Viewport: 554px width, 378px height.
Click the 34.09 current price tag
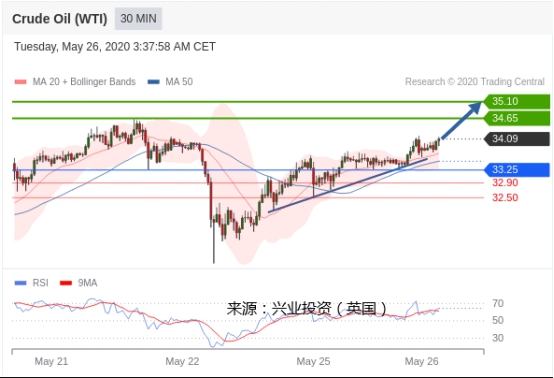coord(517,139)
